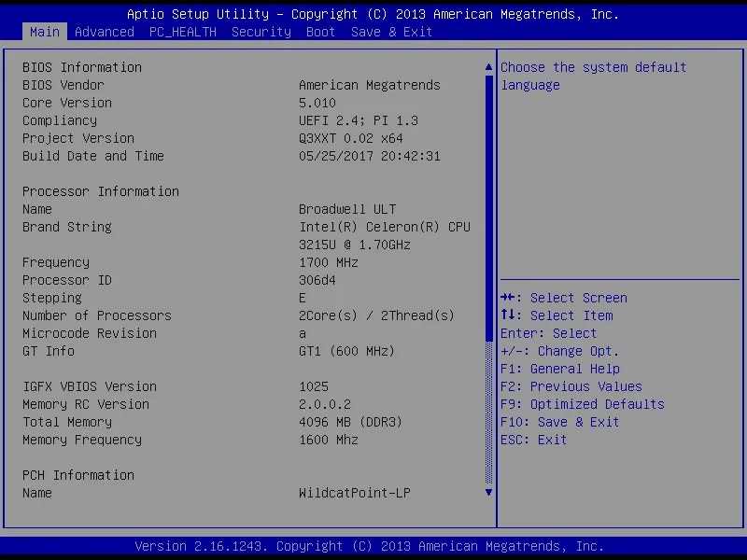Image resolution: width=747 pixels, height=560 pixels.
Task: Open the Advanced tab
Action: [x=104, y=32]
